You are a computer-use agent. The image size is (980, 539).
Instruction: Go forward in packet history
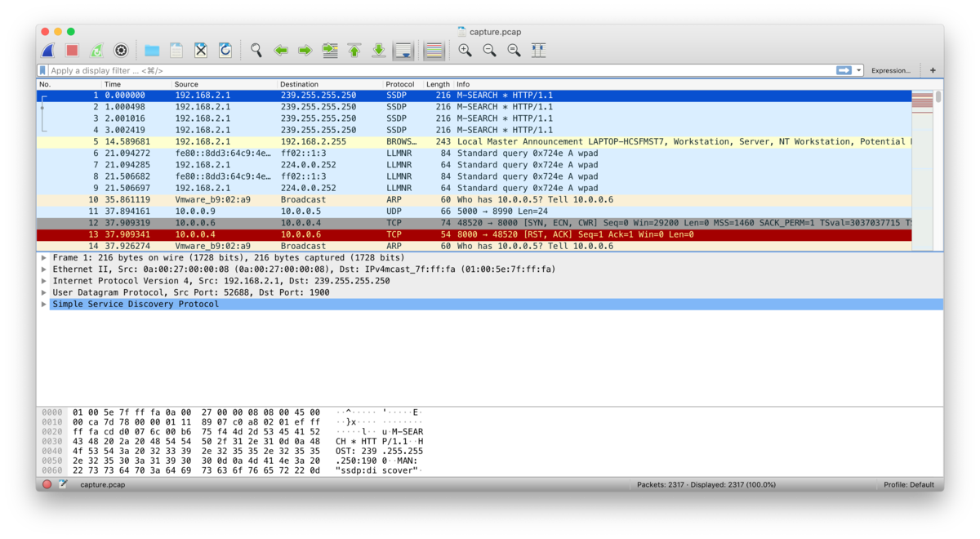click(x=305, y=51)
